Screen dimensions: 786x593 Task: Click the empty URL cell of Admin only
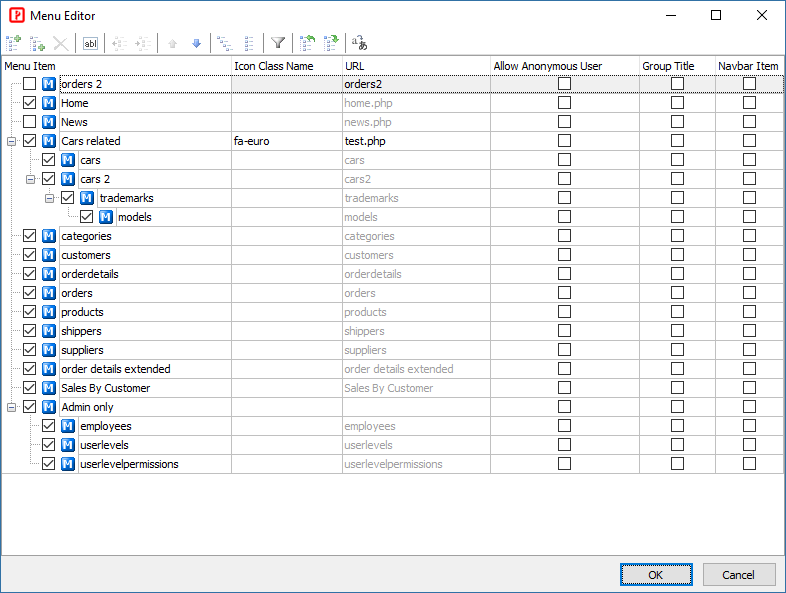point(416,407)
